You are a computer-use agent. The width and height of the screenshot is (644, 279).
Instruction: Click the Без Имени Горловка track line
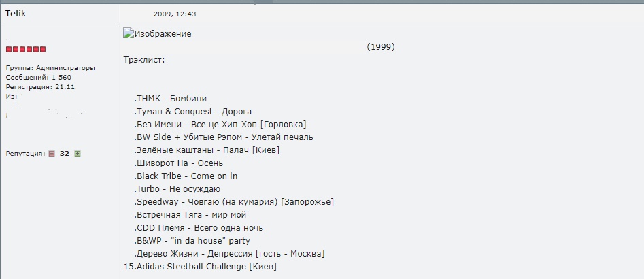coord(220,125)
